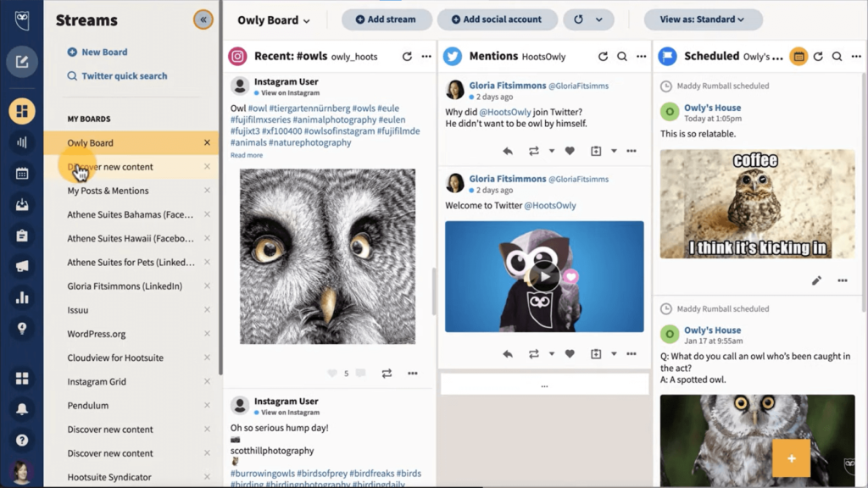Viewport: 868px width, 488px height.
Task: Click Add stream button
Action: tap(387, 19)
